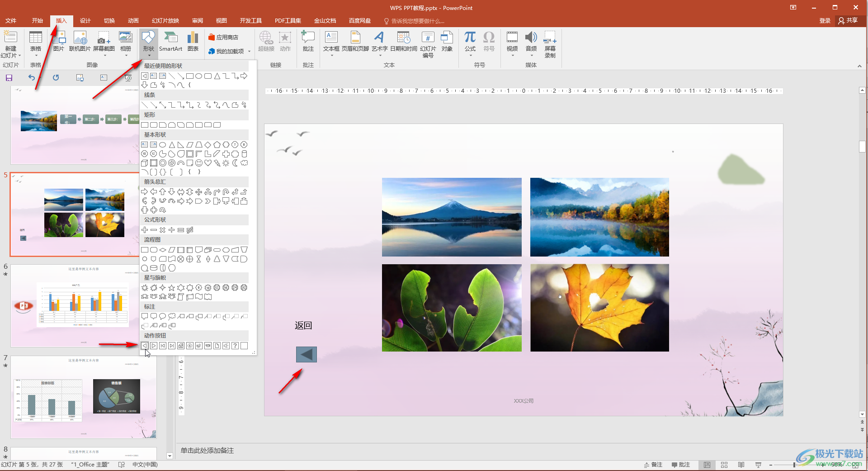
Task: Choose the Help action button shape
Action: (235, 346)
